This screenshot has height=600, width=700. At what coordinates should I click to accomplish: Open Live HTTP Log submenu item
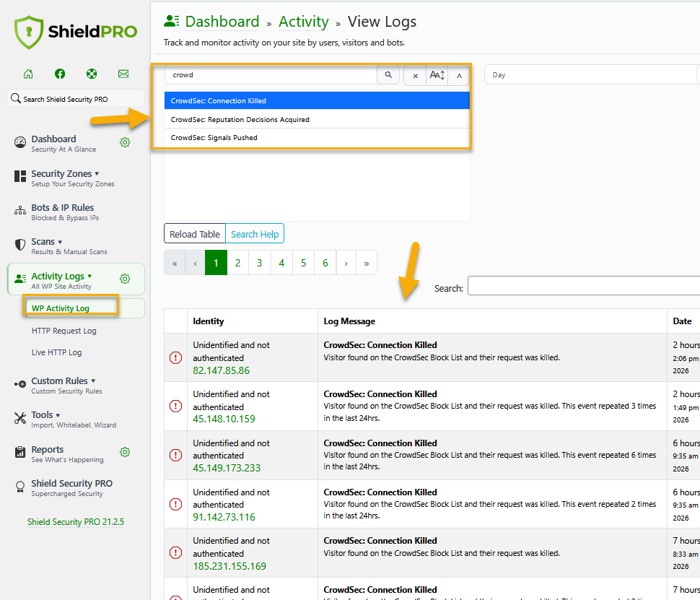[x=57, y=352]
